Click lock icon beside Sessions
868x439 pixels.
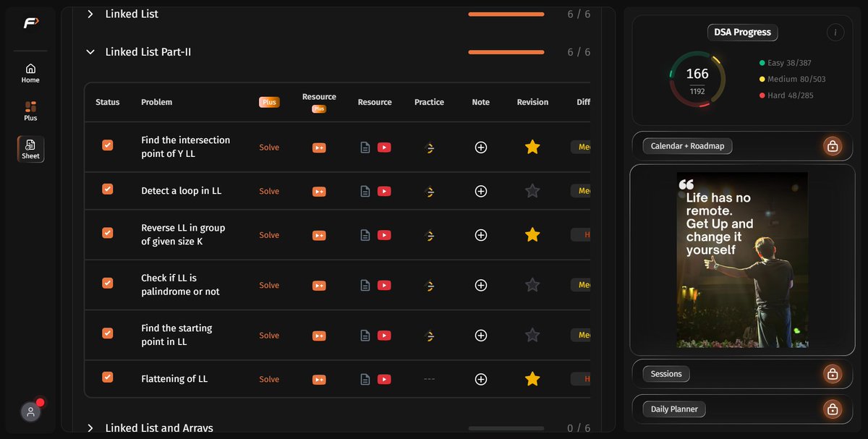coord(833,374)
